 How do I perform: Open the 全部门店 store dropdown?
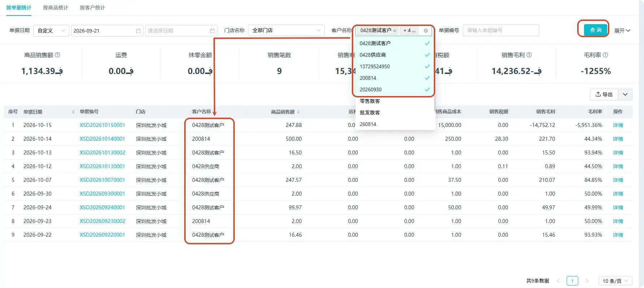(286, 30)
